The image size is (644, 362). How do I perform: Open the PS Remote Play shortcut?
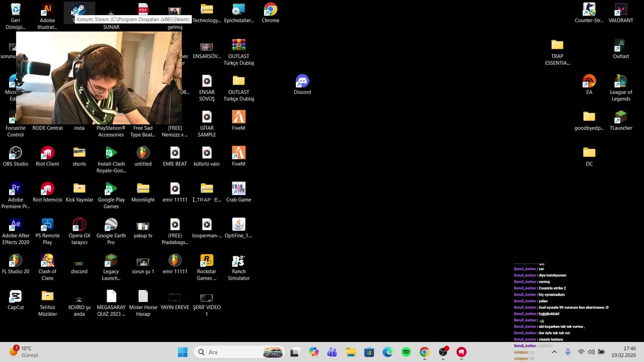coord(47,231)
